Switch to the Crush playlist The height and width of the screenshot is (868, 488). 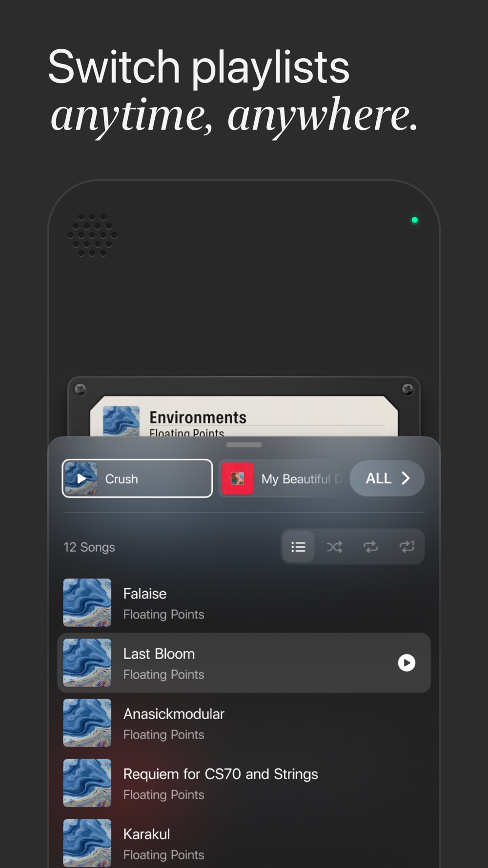pos(137,478)
